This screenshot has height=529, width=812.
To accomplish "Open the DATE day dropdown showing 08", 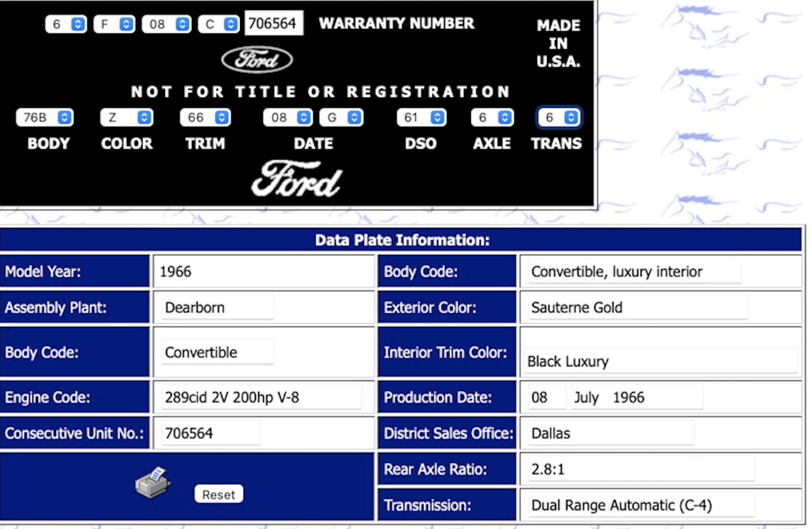I will coord(288,117).
